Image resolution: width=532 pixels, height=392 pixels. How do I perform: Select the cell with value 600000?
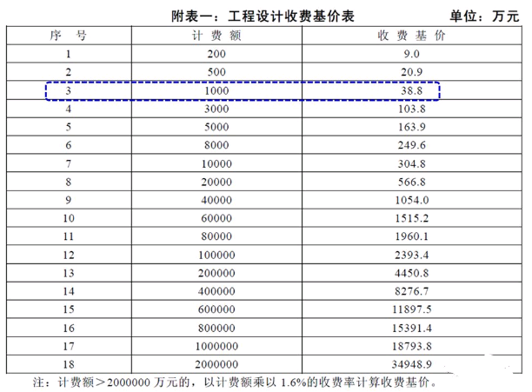tap(216, 309)
